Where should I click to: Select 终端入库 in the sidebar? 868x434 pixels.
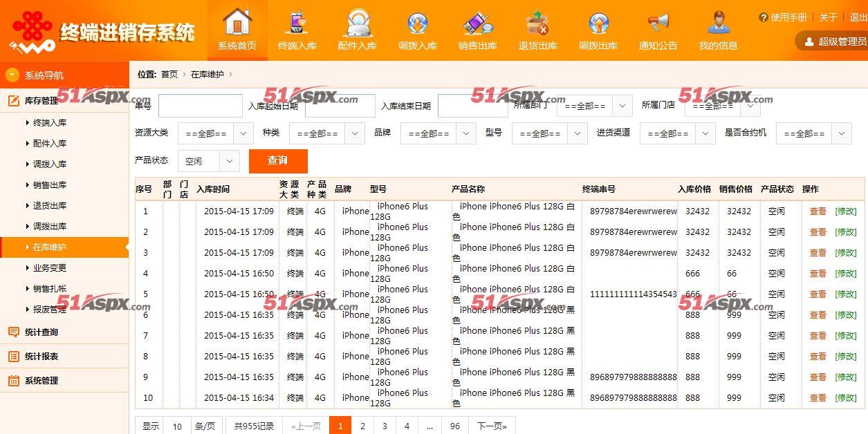tap(50, 123)
